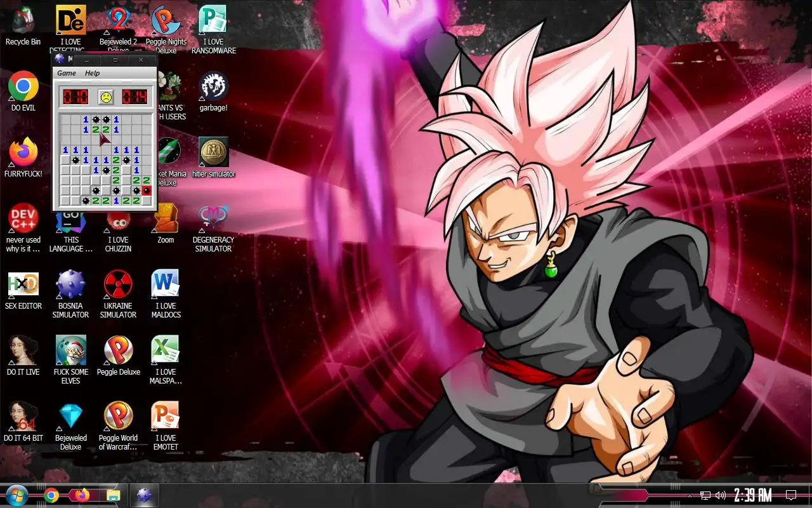Click the 2:39 AM taskbar clock
The width and height of the screenshot is (812, 508).
(752, 495)
